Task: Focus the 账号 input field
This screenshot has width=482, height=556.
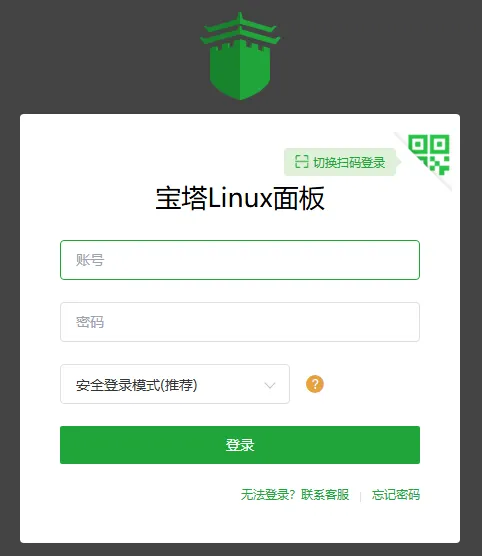Action: 240,260
